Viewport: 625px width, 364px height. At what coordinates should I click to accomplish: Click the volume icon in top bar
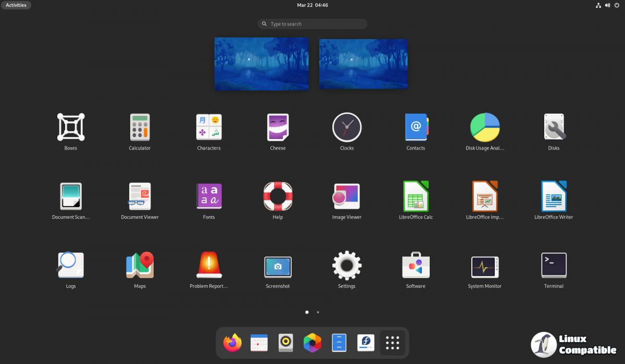pyautogui.click(x=608, y=5)
